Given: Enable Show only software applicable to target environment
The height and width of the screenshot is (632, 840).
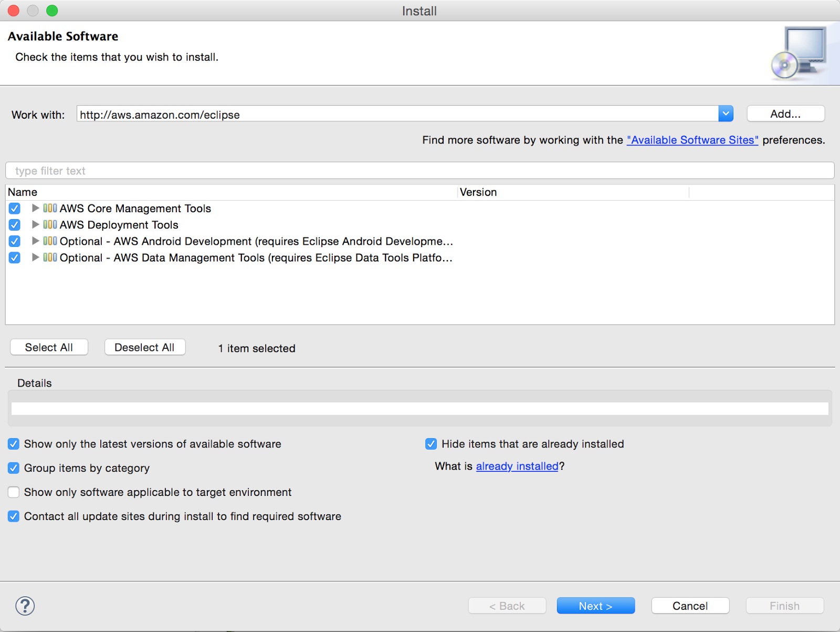Looking at the screenshot, I should coord(13,492).
